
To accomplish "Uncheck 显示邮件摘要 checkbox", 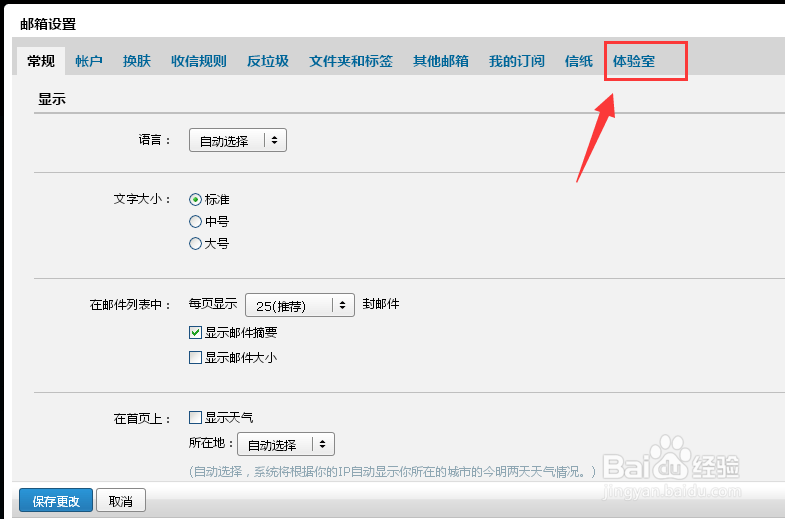I will [195, 332].
